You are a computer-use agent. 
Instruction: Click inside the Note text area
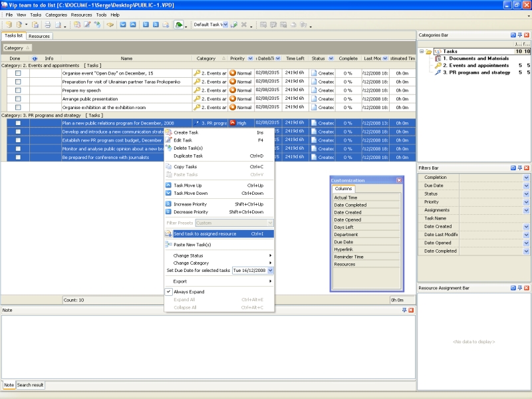click(206, 346)
